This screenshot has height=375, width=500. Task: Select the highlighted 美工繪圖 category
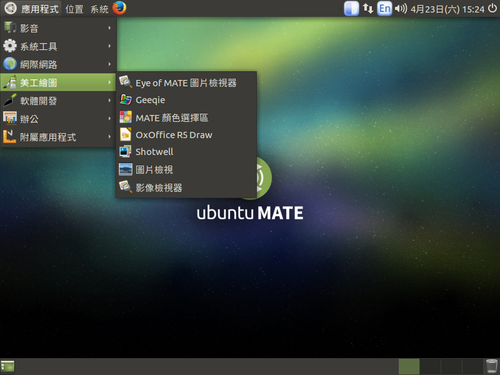[58, 82]
